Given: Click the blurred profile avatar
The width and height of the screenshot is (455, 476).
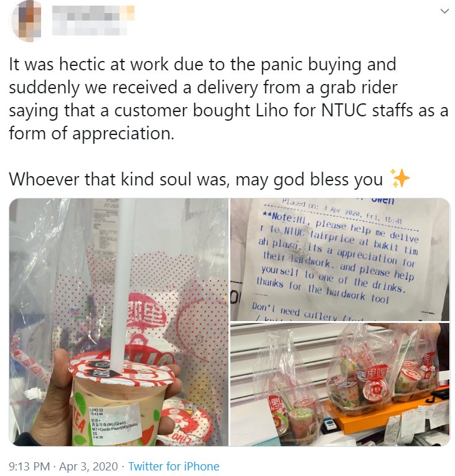Looking at the screenshot, I should click(27, 21).
